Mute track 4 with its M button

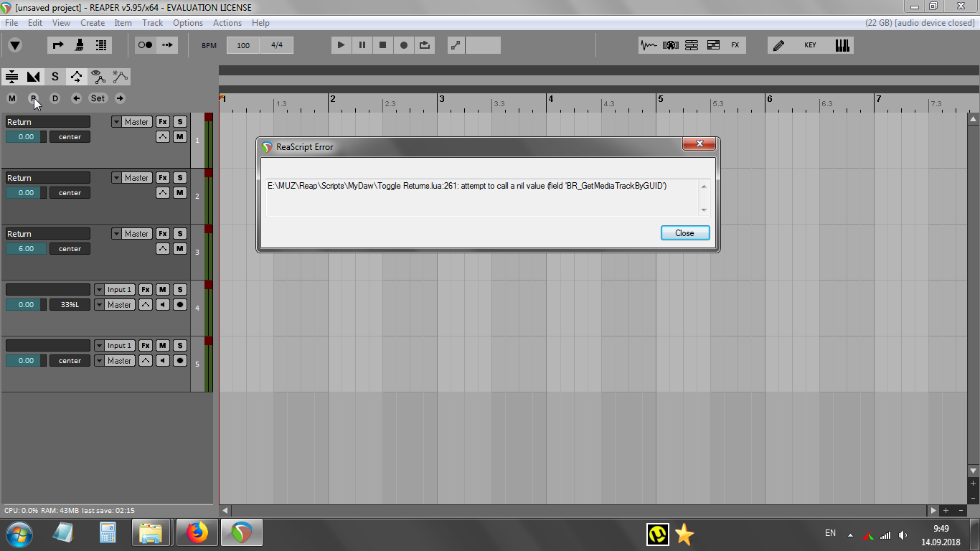tap(163, 290)
